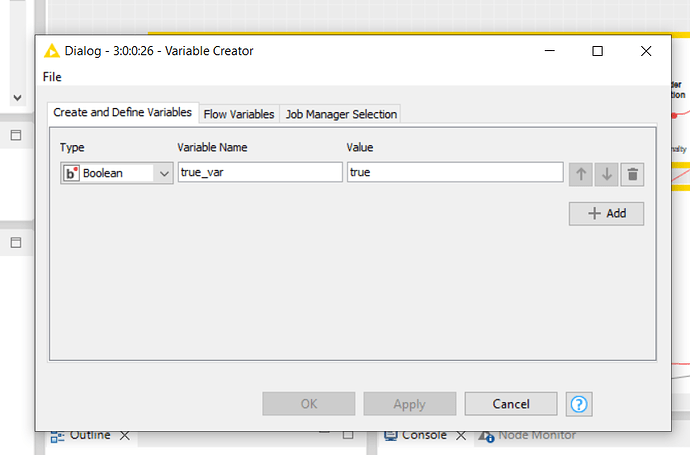Click upper left sidebar panel icon

click(x=16, y=135)
